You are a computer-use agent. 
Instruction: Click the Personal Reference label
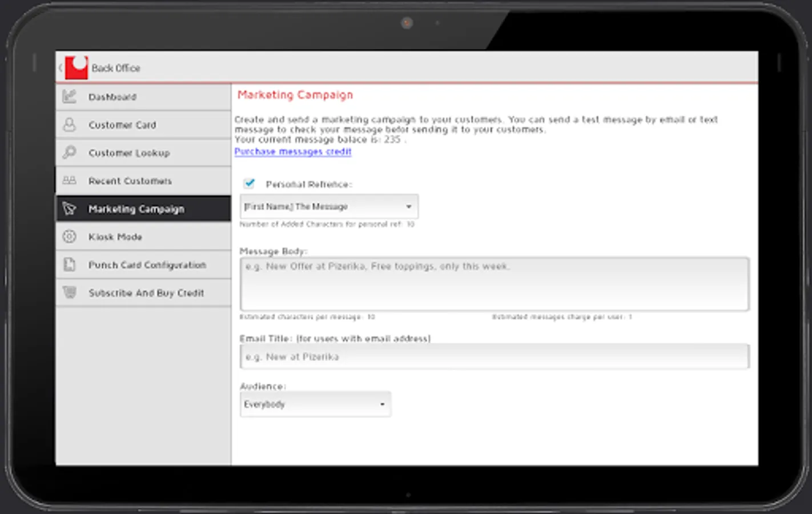[309, 184]
